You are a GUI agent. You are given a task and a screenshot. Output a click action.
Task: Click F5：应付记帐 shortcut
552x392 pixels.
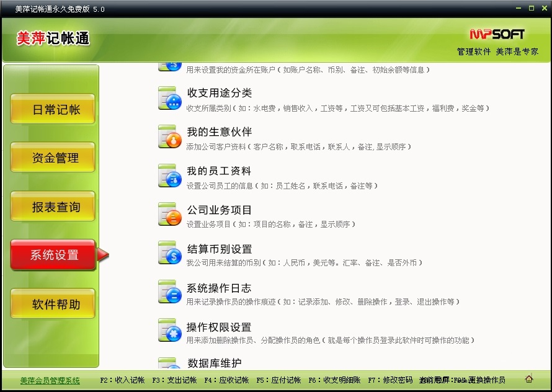(x=278, y=380)
